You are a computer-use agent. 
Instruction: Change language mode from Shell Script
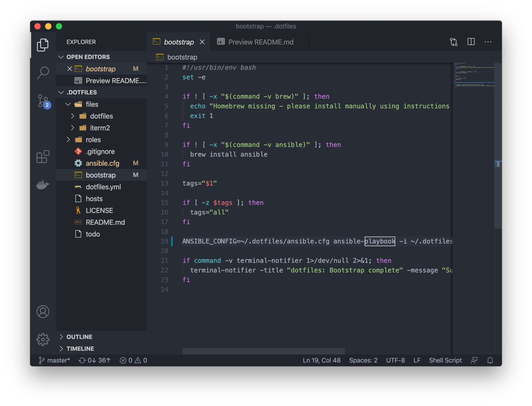[x=445, y=360]
